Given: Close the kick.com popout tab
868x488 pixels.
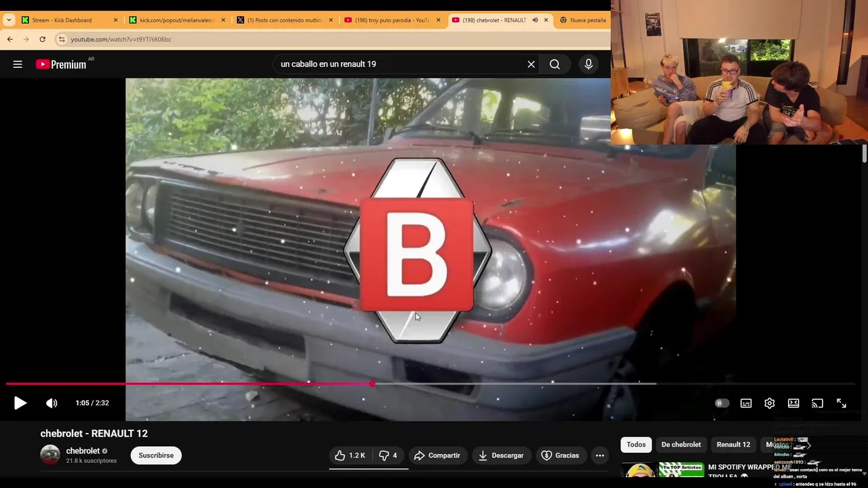Looking at the screenshot, I should [223, 20].
